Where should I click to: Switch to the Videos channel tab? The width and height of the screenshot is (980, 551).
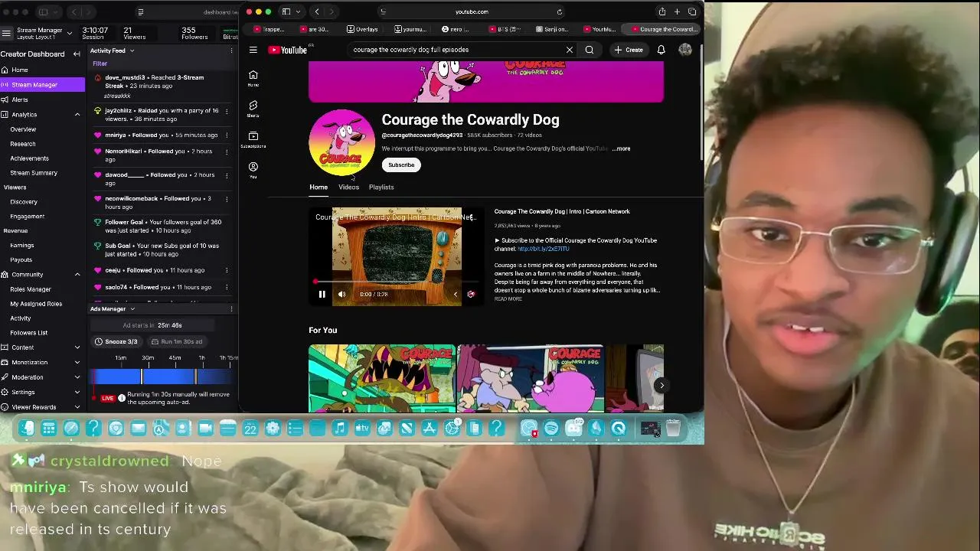[348, 187]
